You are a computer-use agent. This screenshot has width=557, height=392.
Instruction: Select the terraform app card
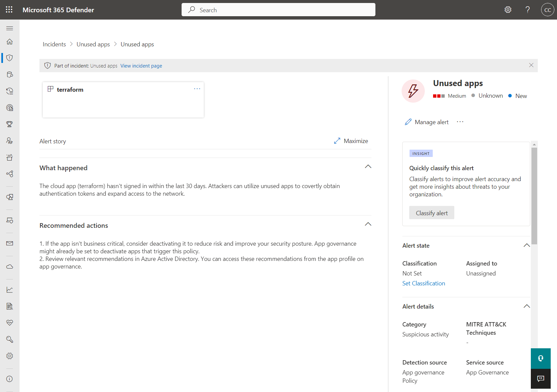pos(123,100)
